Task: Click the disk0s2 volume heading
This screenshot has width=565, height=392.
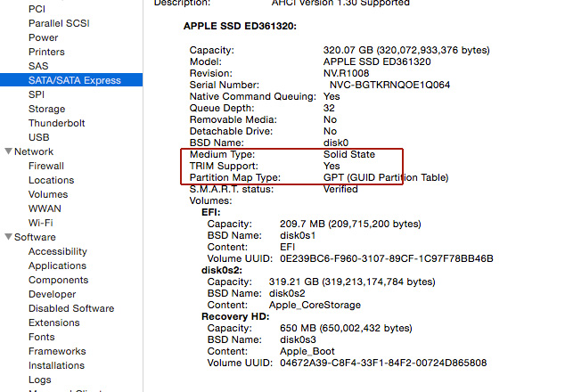Action: pyautogui.click(x=222, y=270)
